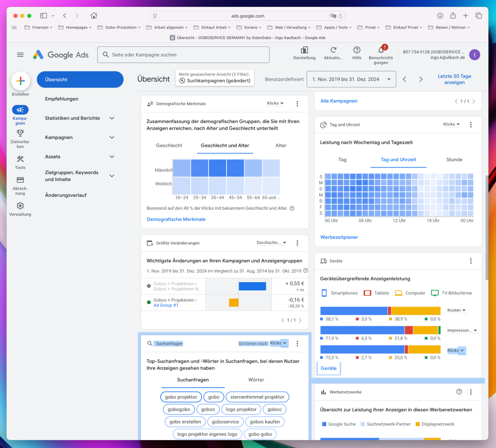
Task: Toggle the Tablets legend item
Action: (x=376, y=293)
